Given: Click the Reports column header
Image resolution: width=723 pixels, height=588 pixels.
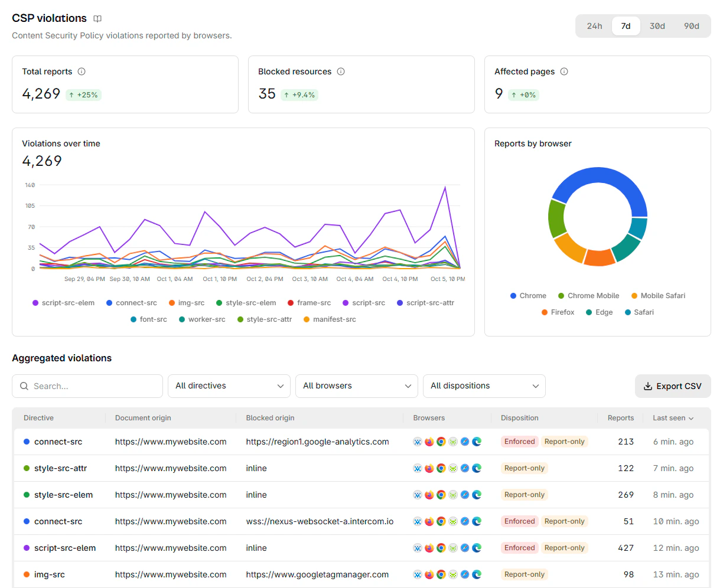Looking at the screenshot, I should [x=620, y=418].
